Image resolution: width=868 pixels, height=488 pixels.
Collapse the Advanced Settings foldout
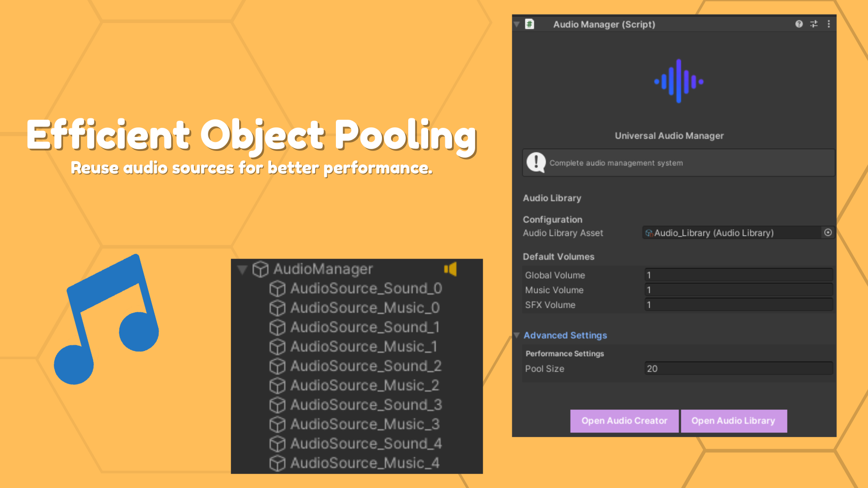[x=517, y=335]
